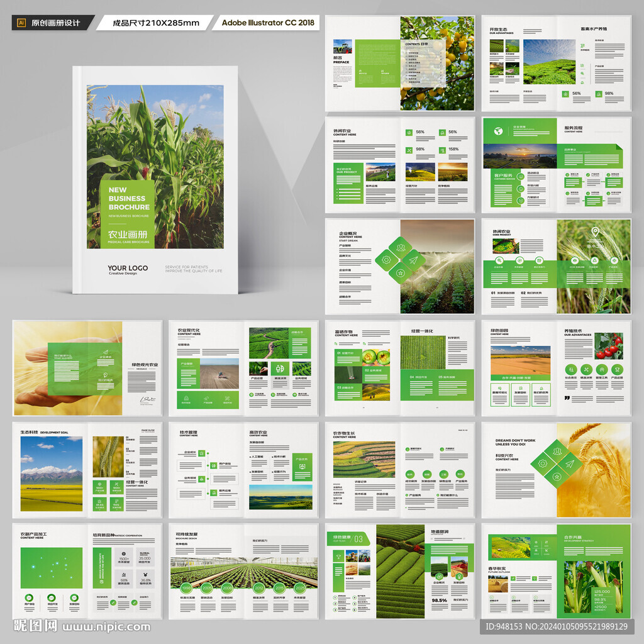The image size is (644, 644).
Task: Click the 农副产品加工 heading
Action: 34,534
